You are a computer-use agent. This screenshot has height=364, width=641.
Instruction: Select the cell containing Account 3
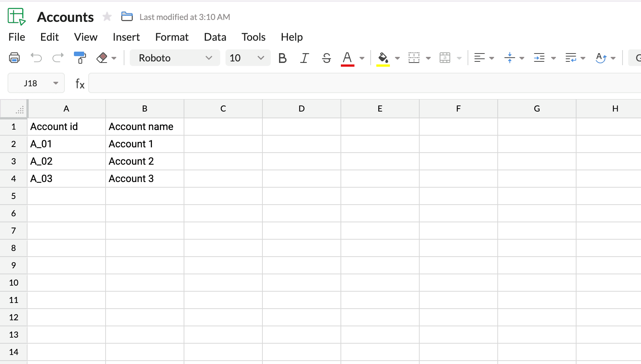(x=145, y=179)
